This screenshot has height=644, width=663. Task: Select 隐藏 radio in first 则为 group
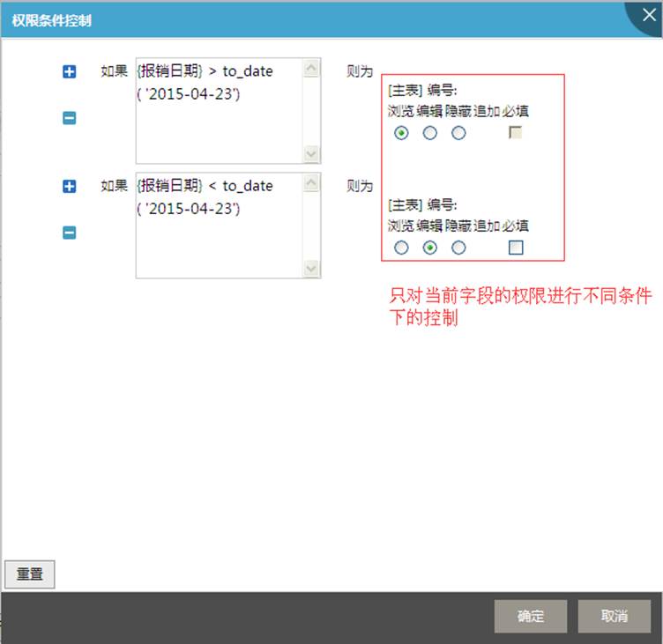[458, 133]
